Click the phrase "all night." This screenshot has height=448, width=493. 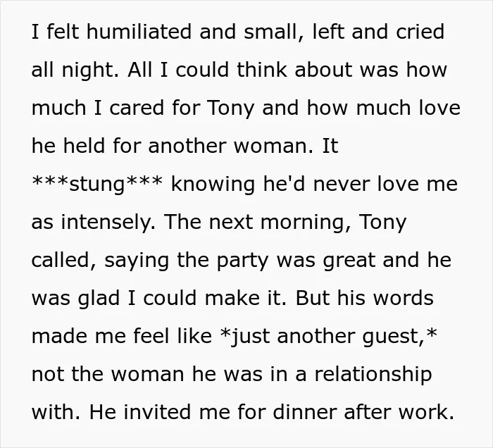(x=75, y=70)
